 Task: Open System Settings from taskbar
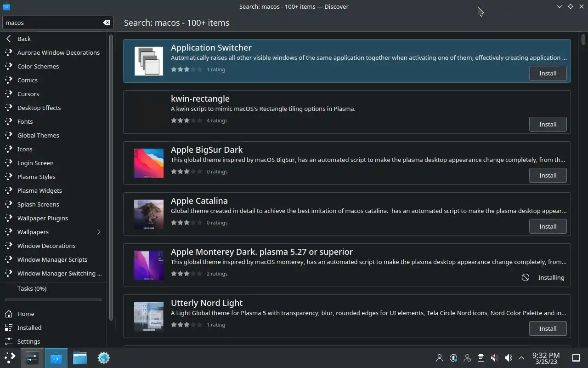point(32,358)
